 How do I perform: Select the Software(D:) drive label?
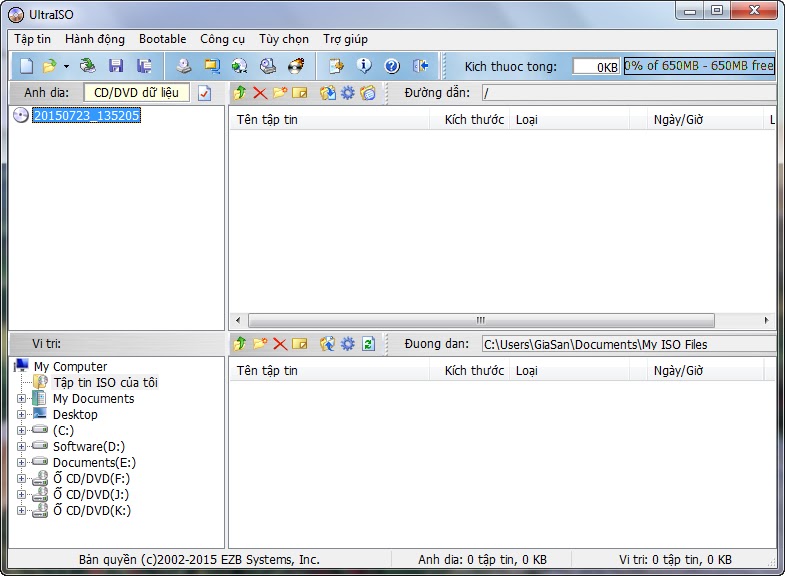pyautogui.click(x=89, y=446)
